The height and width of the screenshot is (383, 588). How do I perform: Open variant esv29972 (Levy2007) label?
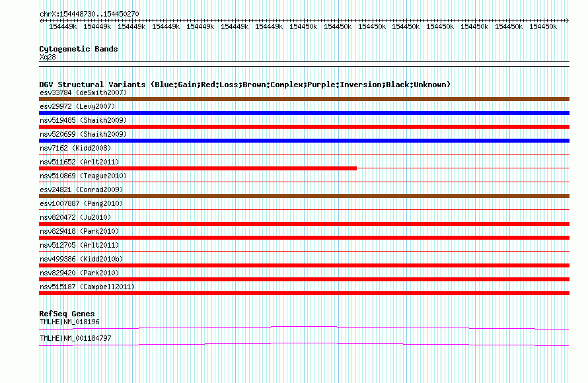77,106
